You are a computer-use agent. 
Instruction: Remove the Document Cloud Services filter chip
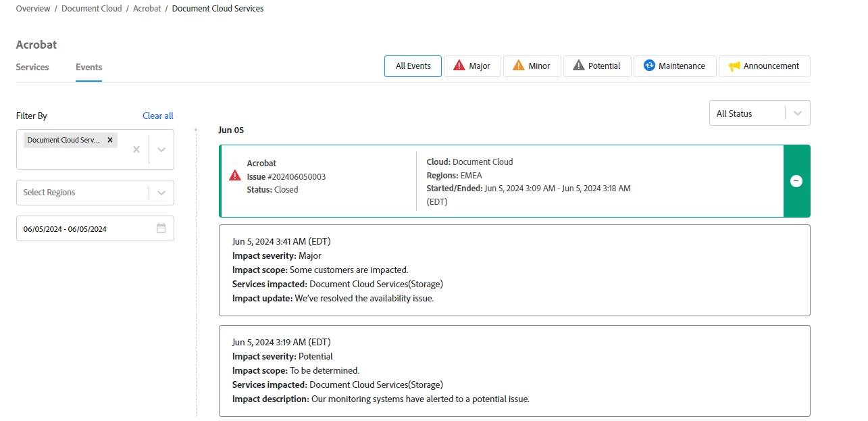(110, 140)
